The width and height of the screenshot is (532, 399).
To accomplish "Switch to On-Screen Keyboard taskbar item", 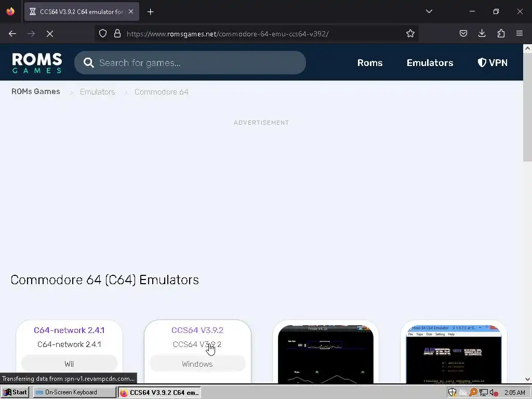I will point(74,392).
